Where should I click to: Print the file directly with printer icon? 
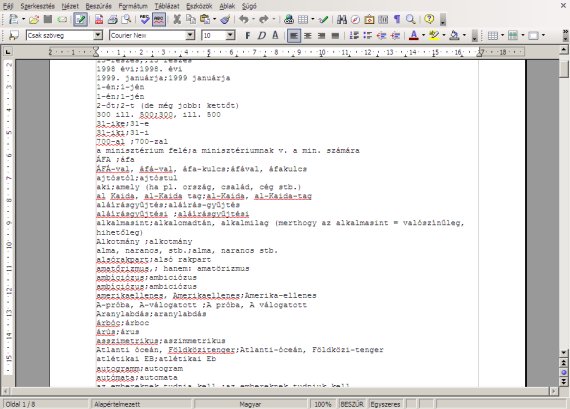(x=112, y=19)
